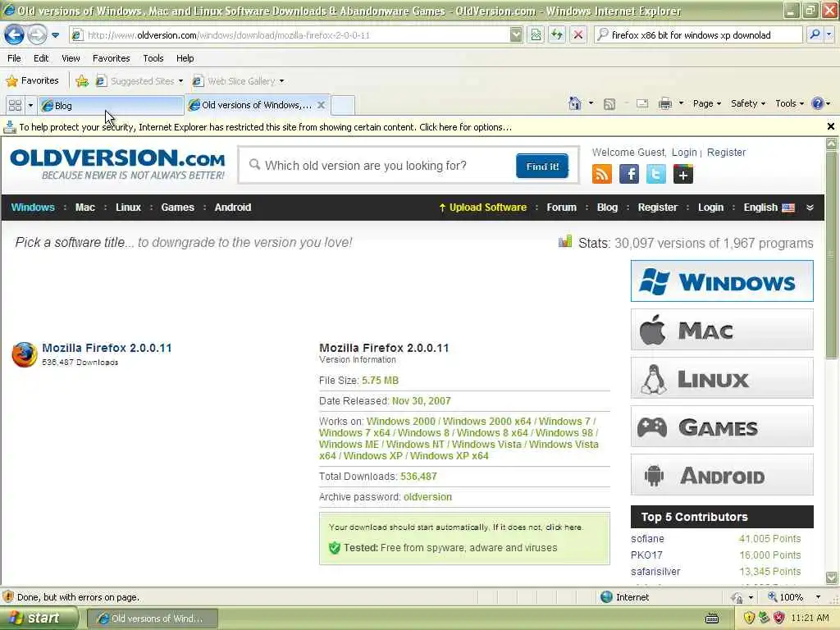Viewport: 840px width, 630px height.
Task: Select Mac in the site navigation bar
Action: pyautogui.click(x=85, y=208)
